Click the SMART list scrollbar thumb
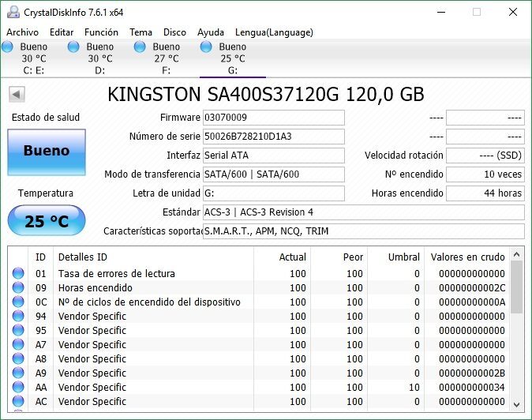 click(x=517, y=287)
